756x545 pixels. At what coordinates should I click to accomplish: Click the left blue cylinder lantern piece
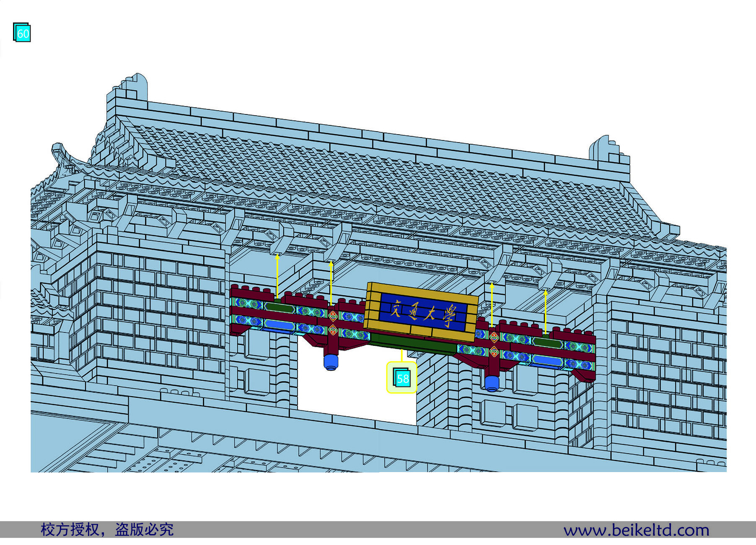[331, 362]
